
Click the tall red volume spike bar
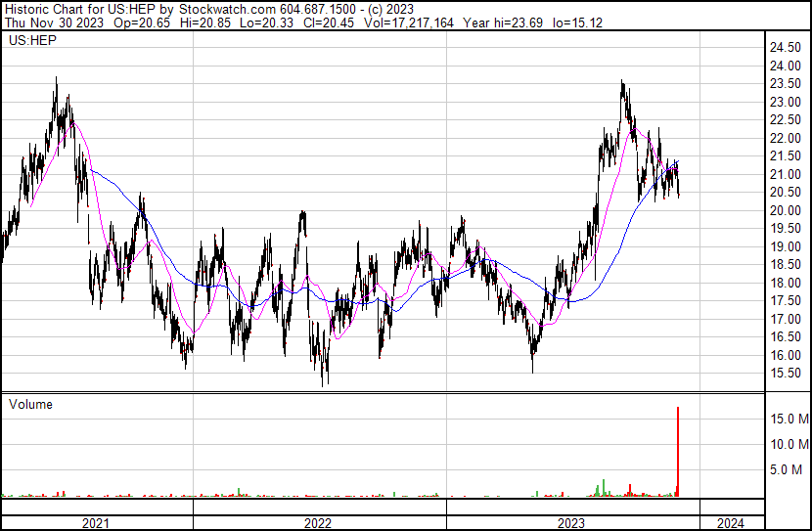pos(678,450)
